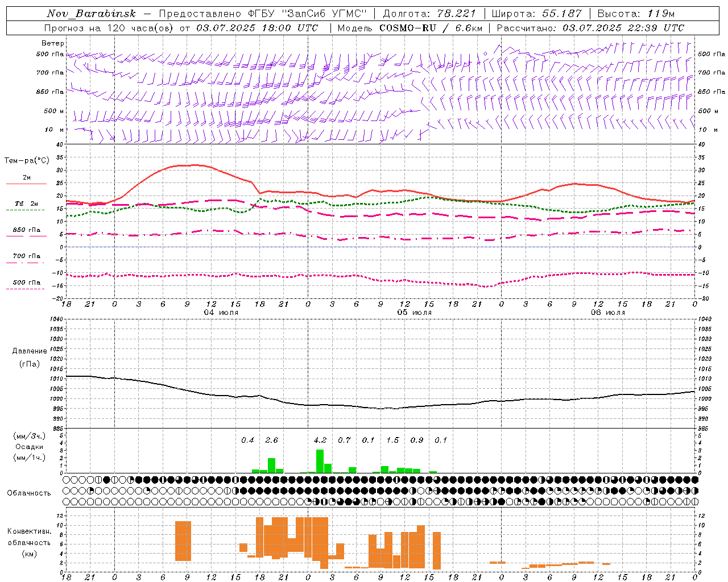Click the latitude value Широта: 55.187
728x582 pixels.
536,14
